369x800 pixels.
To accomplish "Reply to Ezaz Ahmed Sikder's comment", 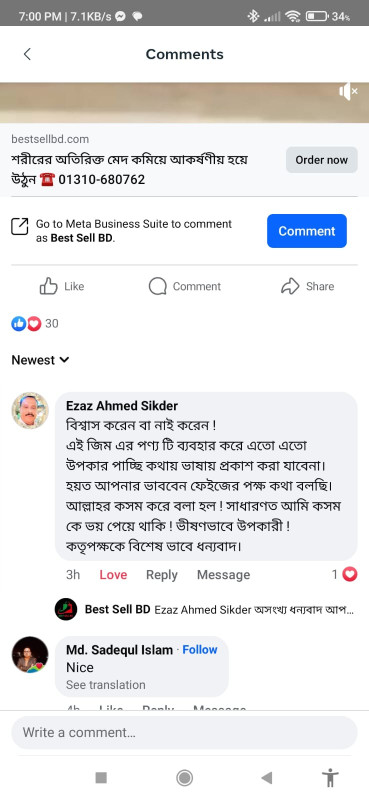I will (x=162, y=574).
